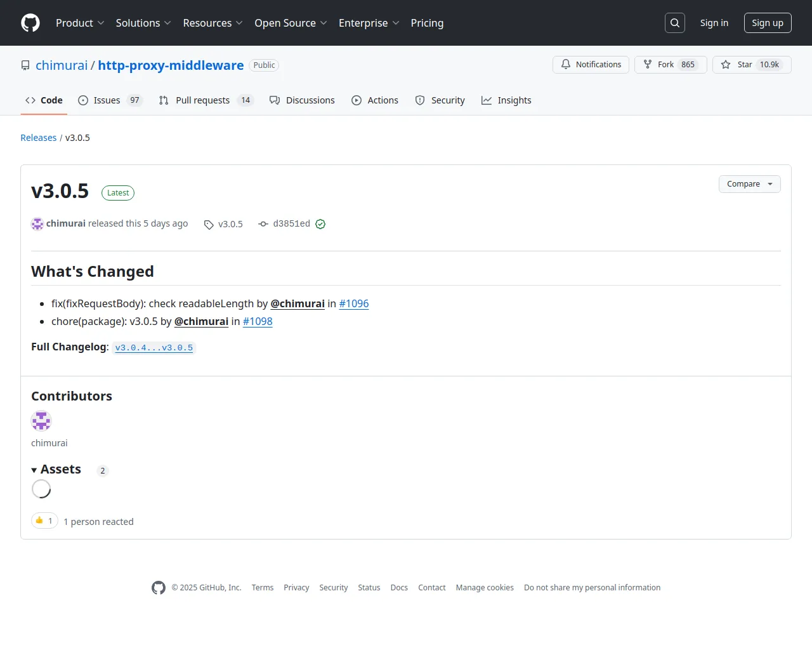
Task: Open the Pricing page
Action: [427, 23]
